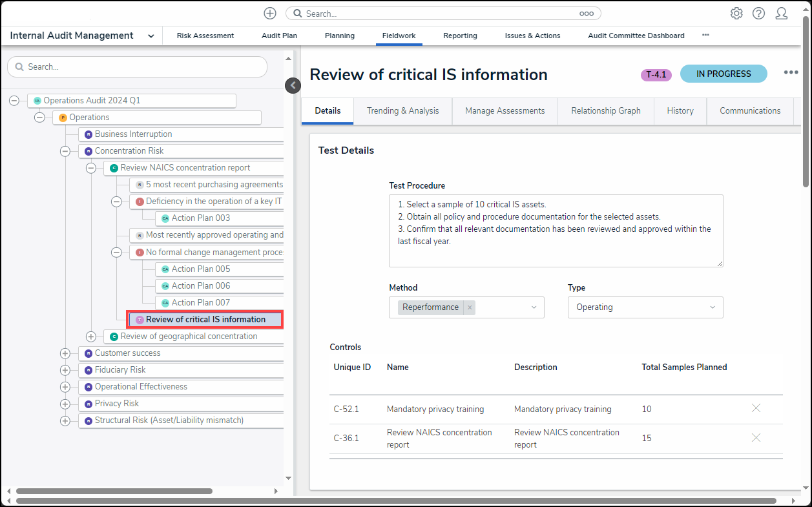Screen dimensions: 812x507
Task: Open the help question mark icon
Action: pyautogui.click(x=758, y=14)
